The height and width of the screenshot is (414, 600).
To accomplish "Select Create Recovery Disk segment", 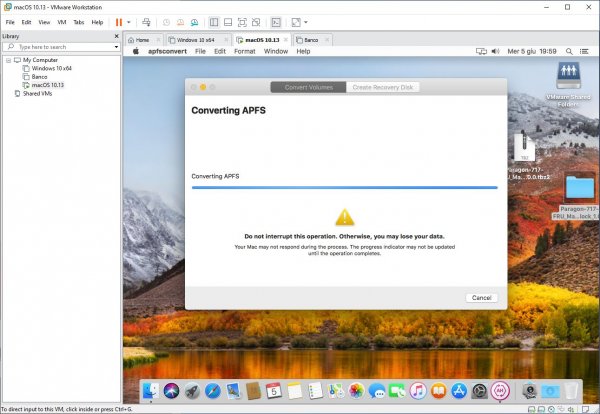I will click(383, 87).
